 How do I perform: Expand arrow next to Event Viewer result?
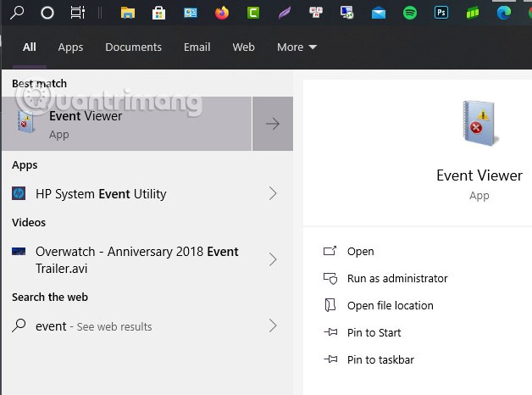(272, 124)
